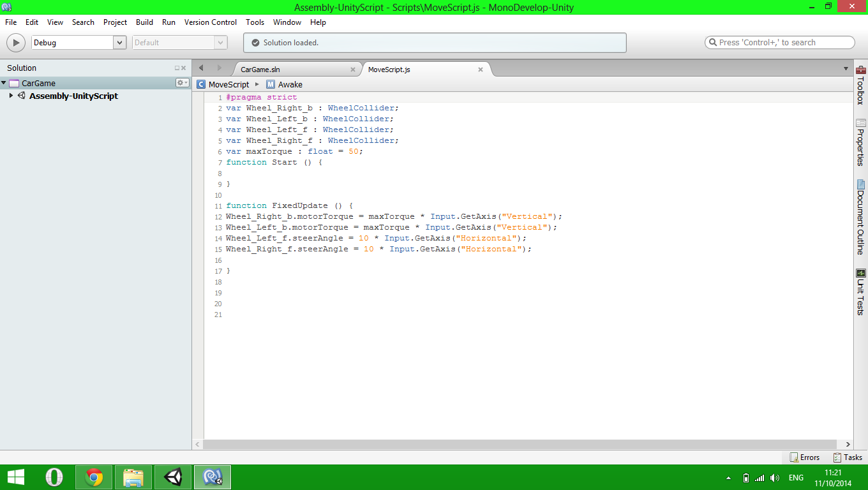Collapse the CarGame solution node
868x490 pixels.
tap(4, 83)
